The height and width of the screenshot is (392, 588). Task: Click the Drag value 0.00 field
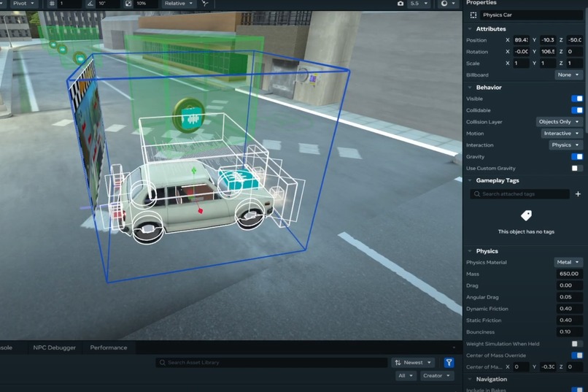(x=569, y=285)
